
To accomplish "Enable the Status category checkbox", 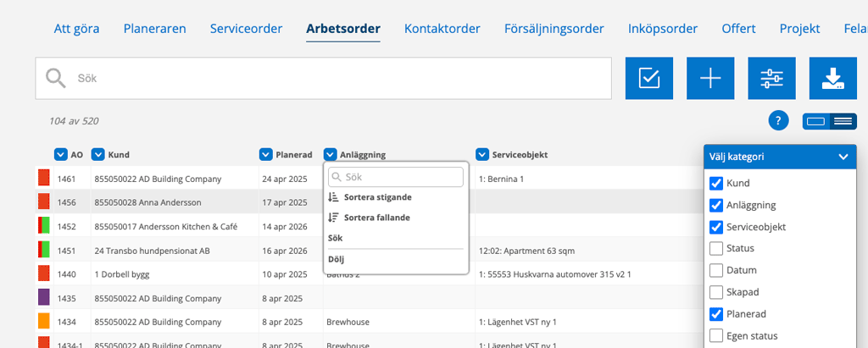I will [716, 248].
